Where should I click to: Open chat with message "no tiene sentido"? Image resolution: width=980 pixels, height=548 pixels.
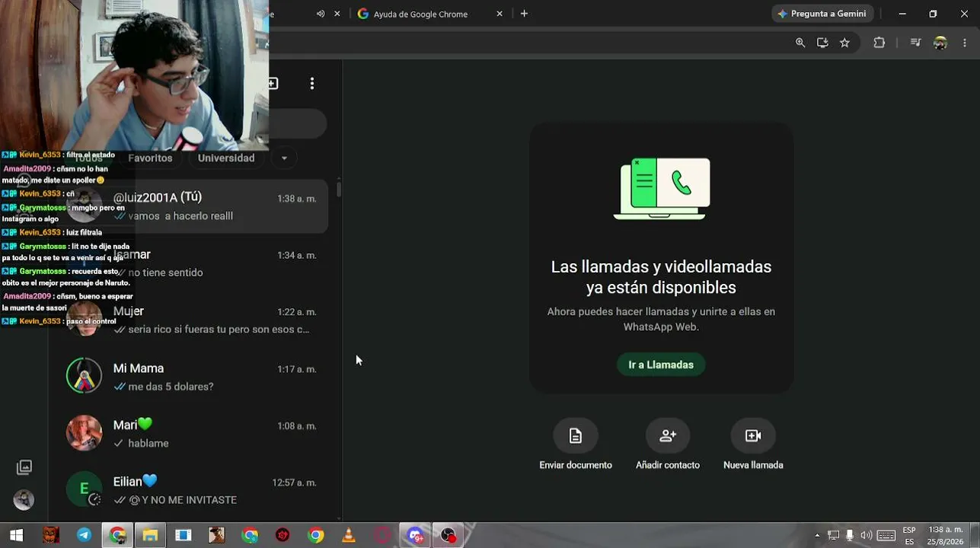point(193,263)
